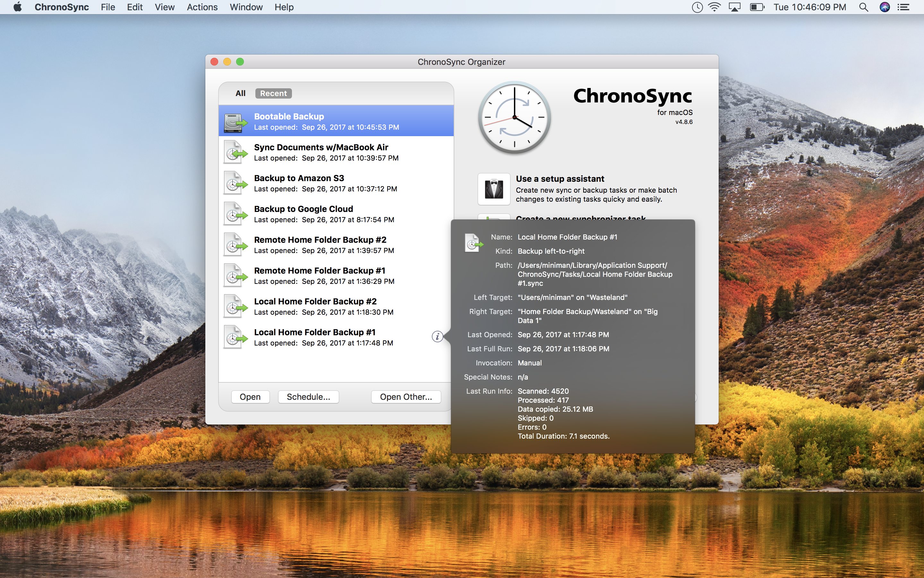Open the Actions menu
Viewport: 924px width, 578px height.
(202, 7)
